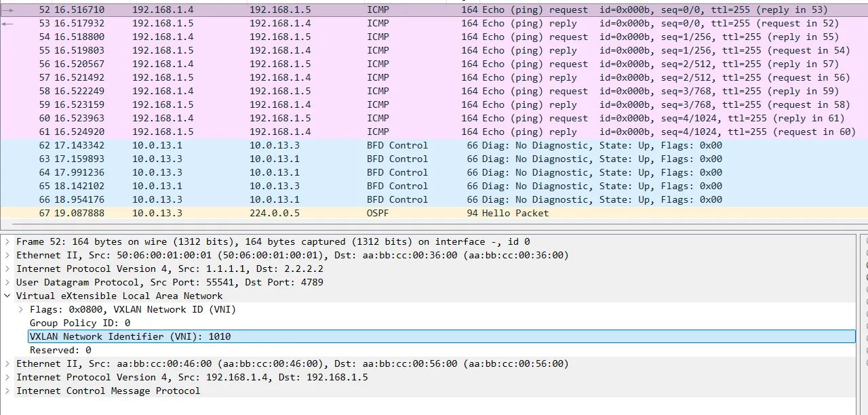Select packet 66 BFD Control at 18.954176
This screenshot has height=415, width=868.
click(x=434, y=200)
